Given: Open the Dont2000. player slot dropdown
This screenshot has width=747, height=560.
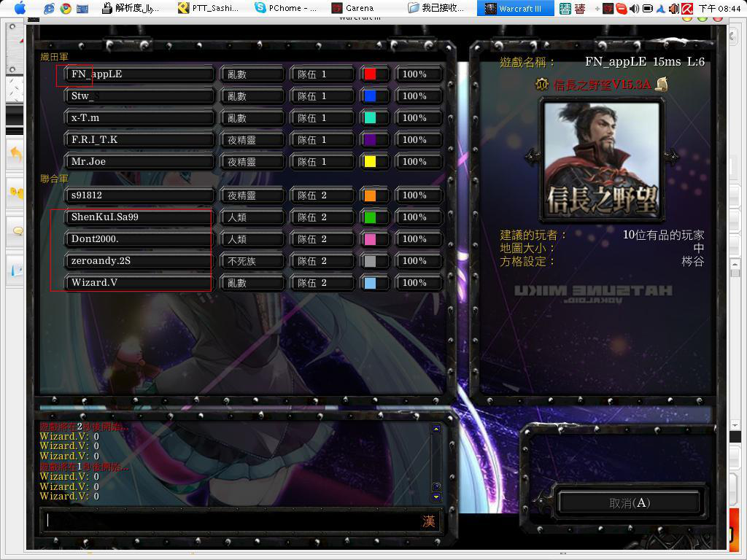Looking at the screenshot, I should pyautogui.click(x=139, y=239).
